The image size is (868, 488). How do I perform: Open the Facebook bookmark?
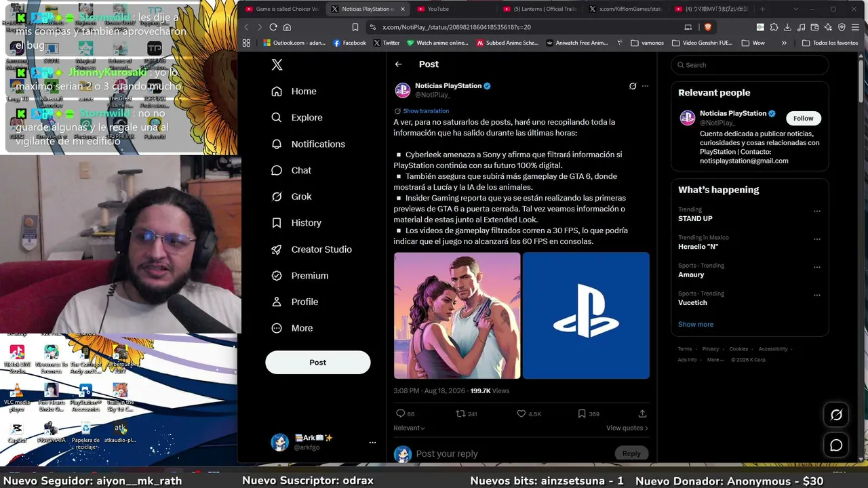pos(349,43)
